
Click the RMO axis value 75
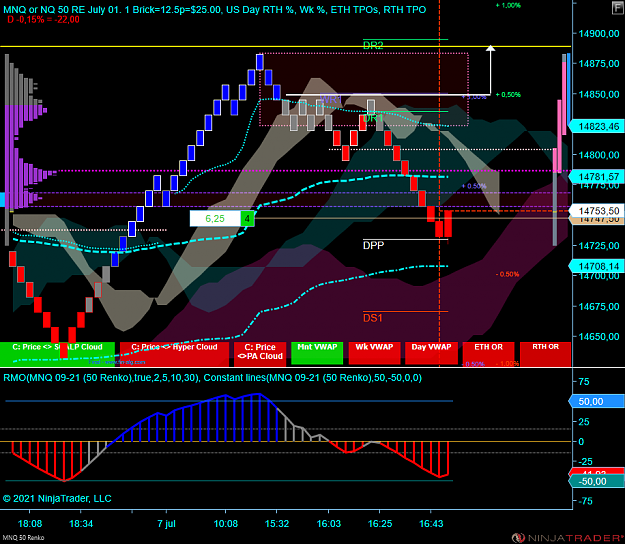click(x=584, y=382)
